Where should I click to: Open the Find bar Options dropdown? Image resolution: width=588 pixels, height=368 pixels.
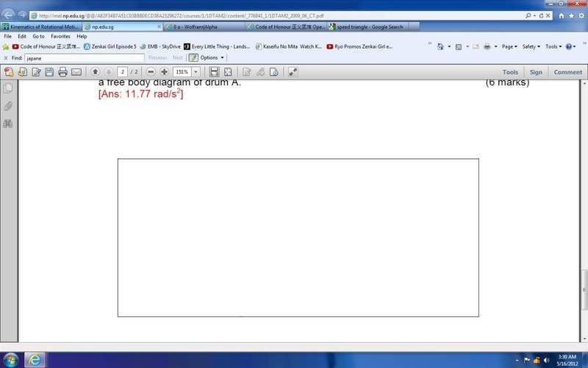[x=212, y=57]
